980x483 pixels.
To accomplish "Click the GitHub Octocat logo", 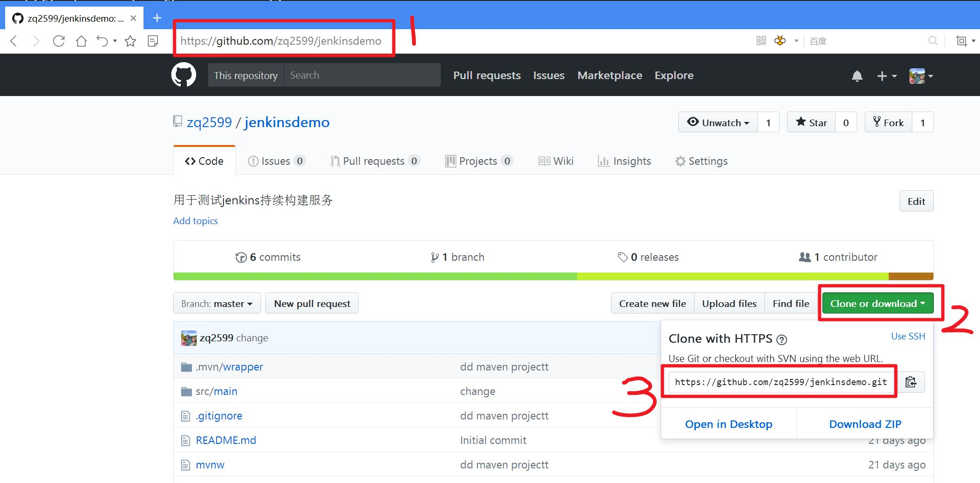I will pos(183,75).
